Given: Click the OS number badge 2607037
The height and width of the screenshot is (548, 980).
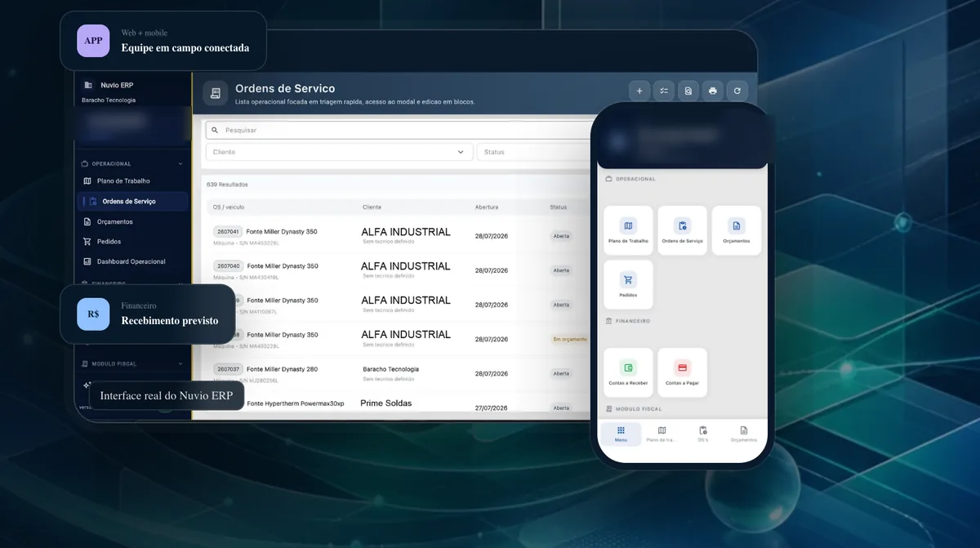Looking at the screenshot, I should point(228,369).
